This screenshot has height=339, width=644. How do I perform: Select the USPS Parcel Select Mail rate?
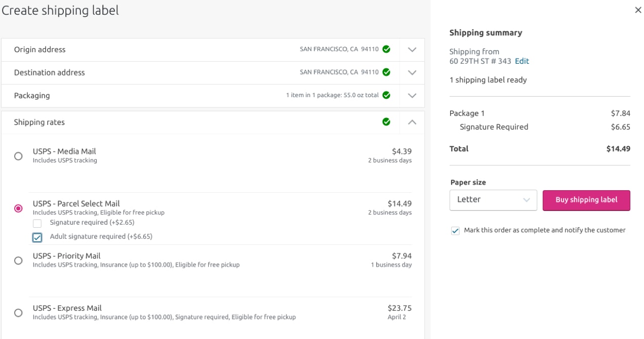pyautogui.click(x=19, y=208)
